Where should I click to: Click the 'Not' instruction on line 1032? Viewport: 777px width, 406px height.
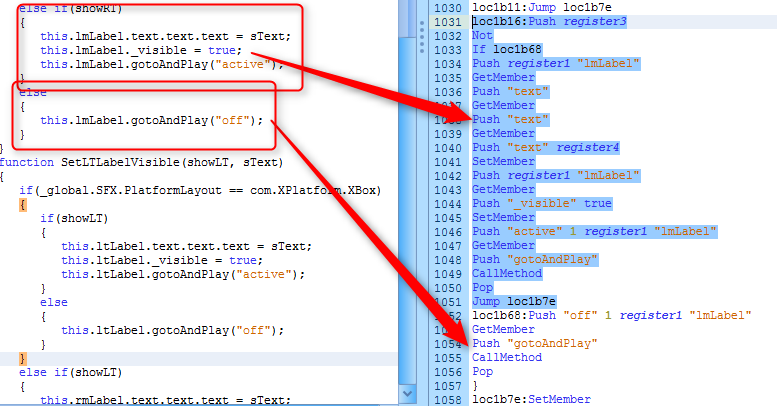(482, 35)
